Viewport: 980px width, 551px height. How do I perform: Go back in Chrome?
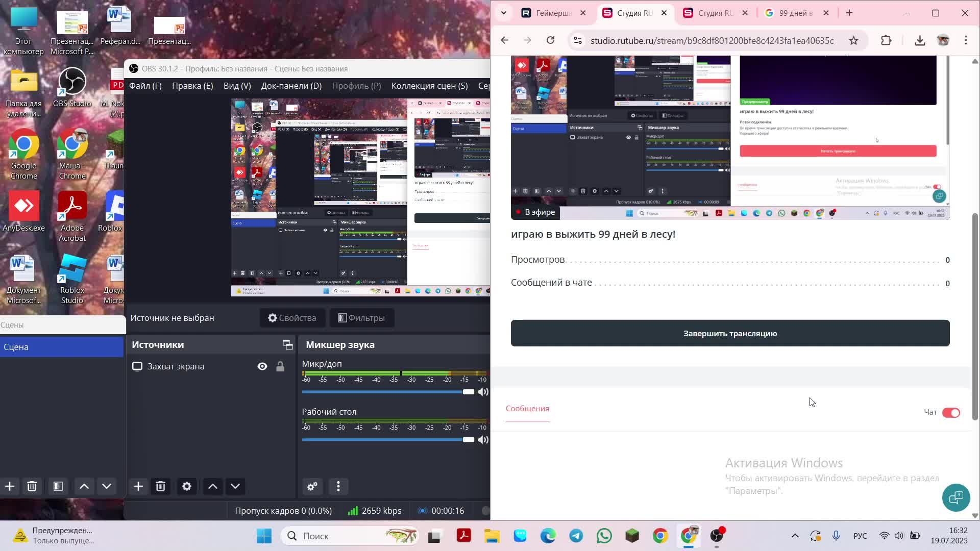(x=504, y=40)
